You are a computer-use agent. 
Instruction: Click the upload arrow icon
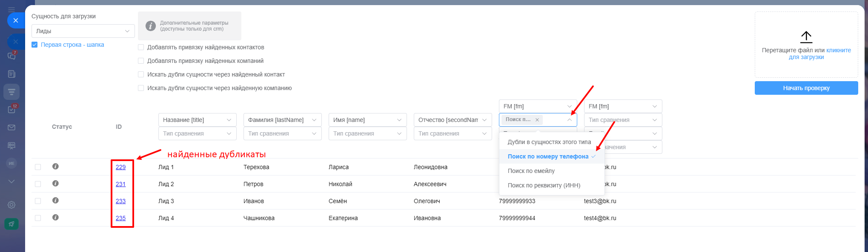coord(806,37)
